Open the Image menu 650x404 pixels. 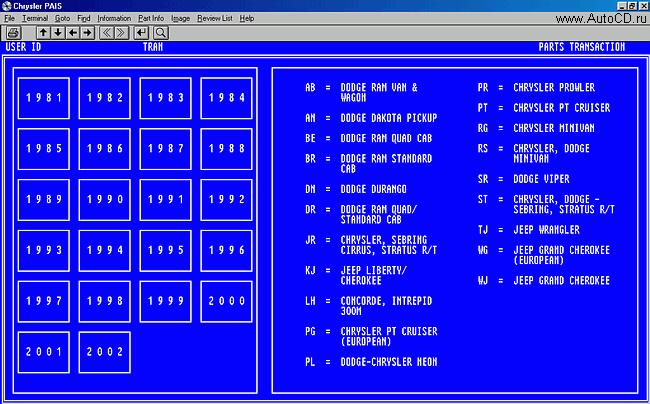coord(180,18)
